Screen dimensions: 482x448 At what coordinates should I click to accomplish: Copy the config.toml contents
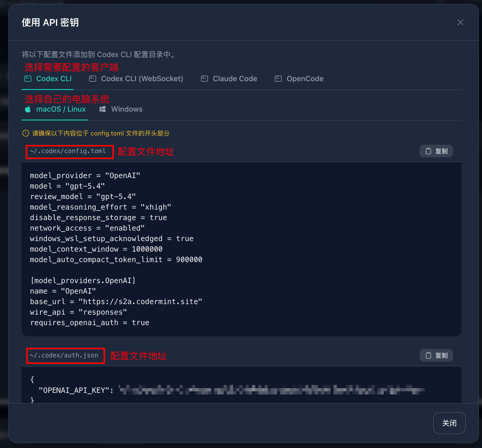(x=436, y=151)
